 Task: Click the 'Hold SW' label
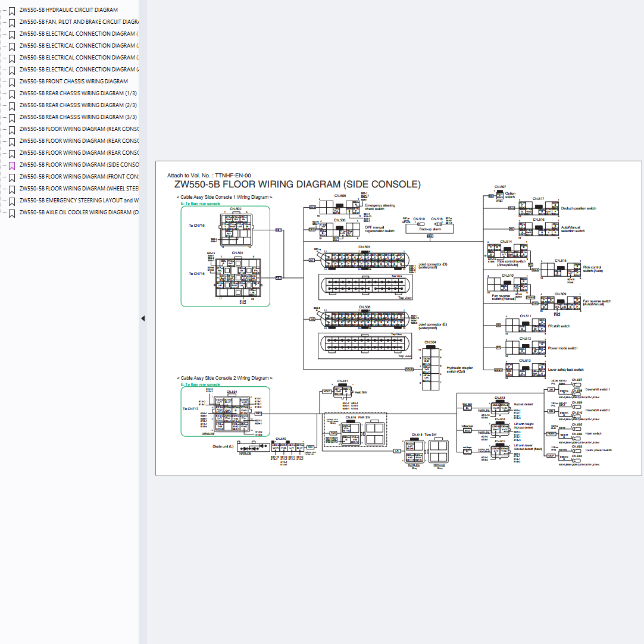point(361,393)
